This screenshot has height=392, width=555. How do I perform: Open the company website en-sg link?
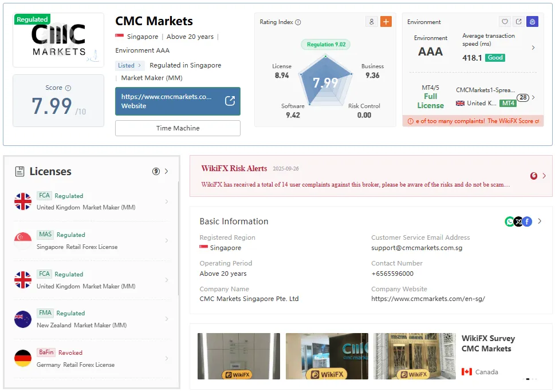pos(428,299)
